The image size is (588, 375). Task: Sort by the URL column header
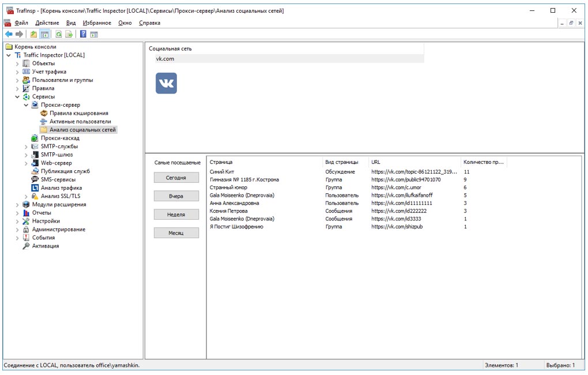point(414,162)
